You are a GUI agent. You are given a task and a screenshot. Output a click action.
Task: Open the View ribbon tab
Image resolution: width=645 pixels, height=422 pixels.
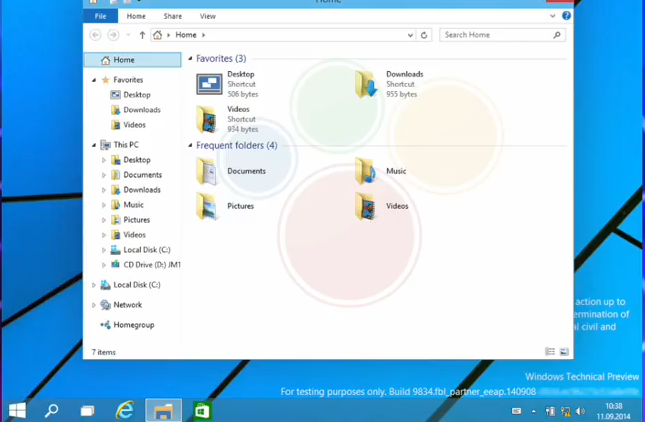[207, 16]
